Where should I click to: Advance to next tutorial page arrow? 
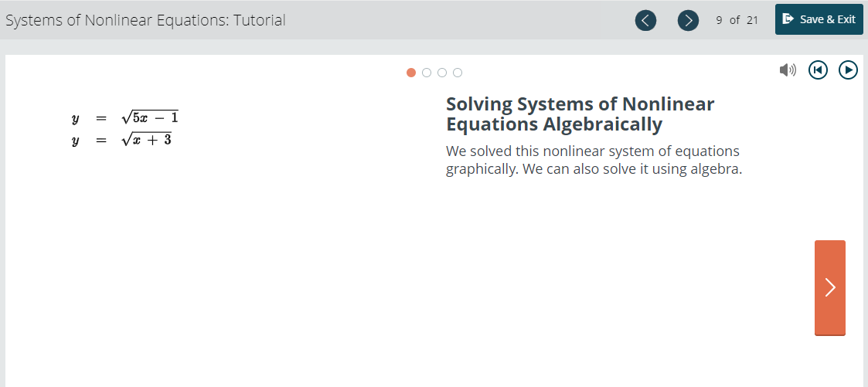coord(688,20)
